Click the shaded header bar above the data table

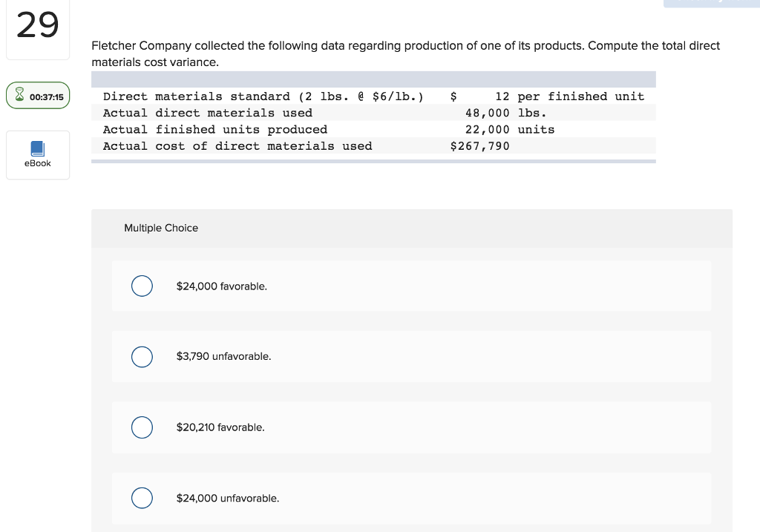(373, 79)
